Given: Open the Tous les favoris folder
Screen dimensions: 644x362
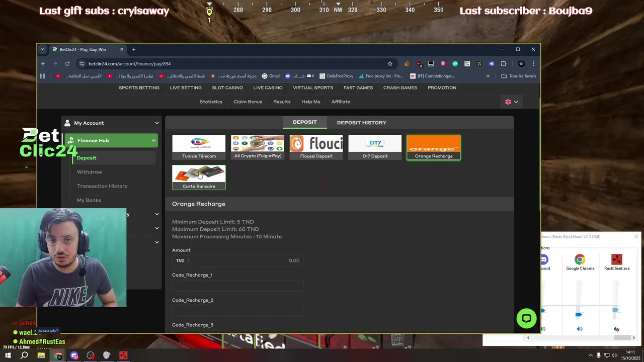Looking at the screenshot, I should pos(519,76).
